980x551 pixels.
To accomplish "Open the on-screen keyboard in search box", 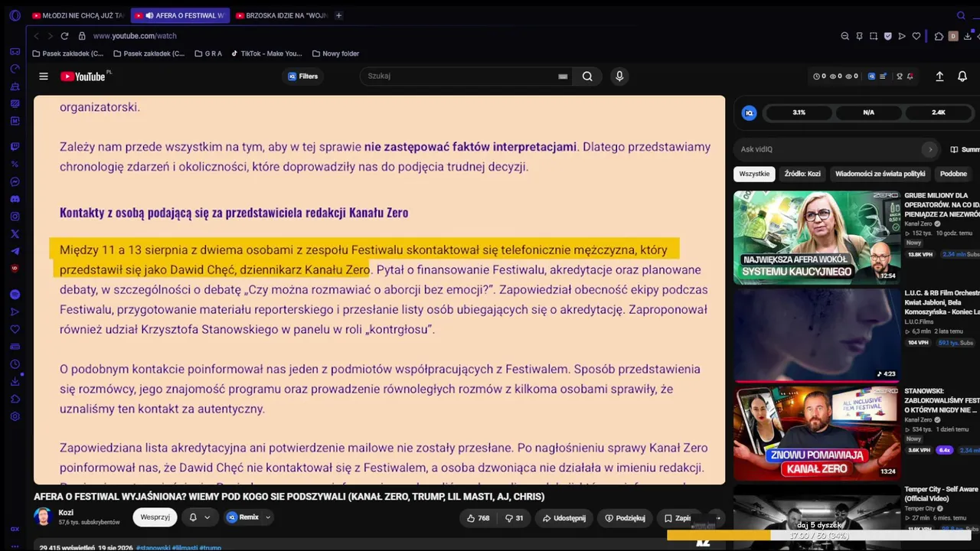I will coord(563,77).
